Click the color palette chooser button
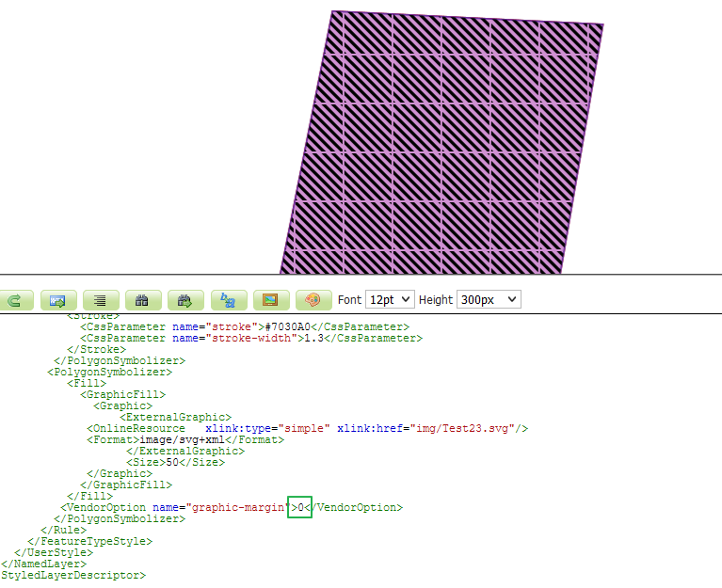This screenshot has height=588, width=722. pyautogui.click(x=313, y=300)
